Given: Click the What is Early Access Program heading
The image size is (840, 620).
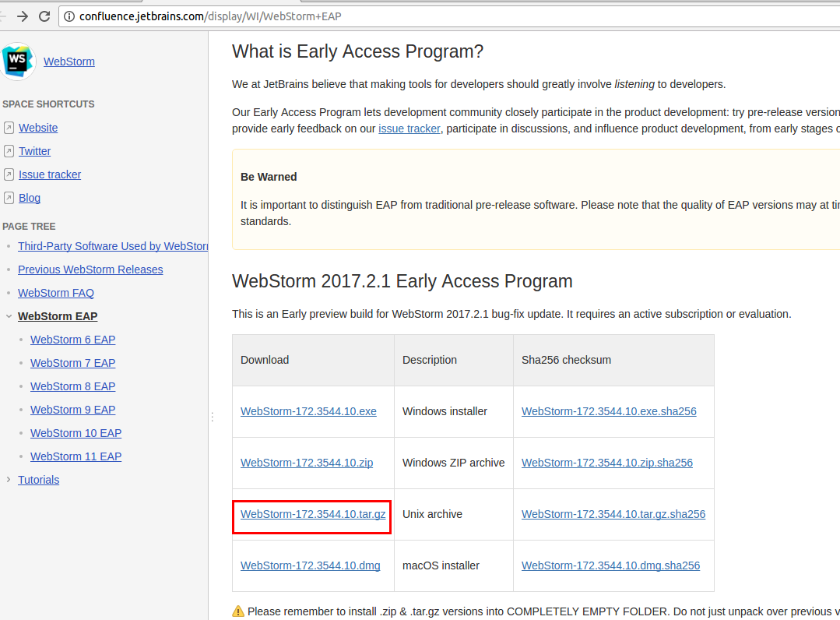Looking at the screenshot, I should point(357,51).
